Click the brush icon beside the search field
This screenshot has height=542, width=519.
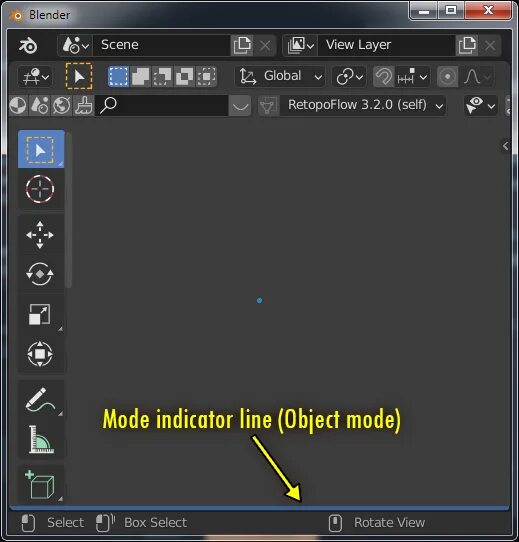click(83, 105)
